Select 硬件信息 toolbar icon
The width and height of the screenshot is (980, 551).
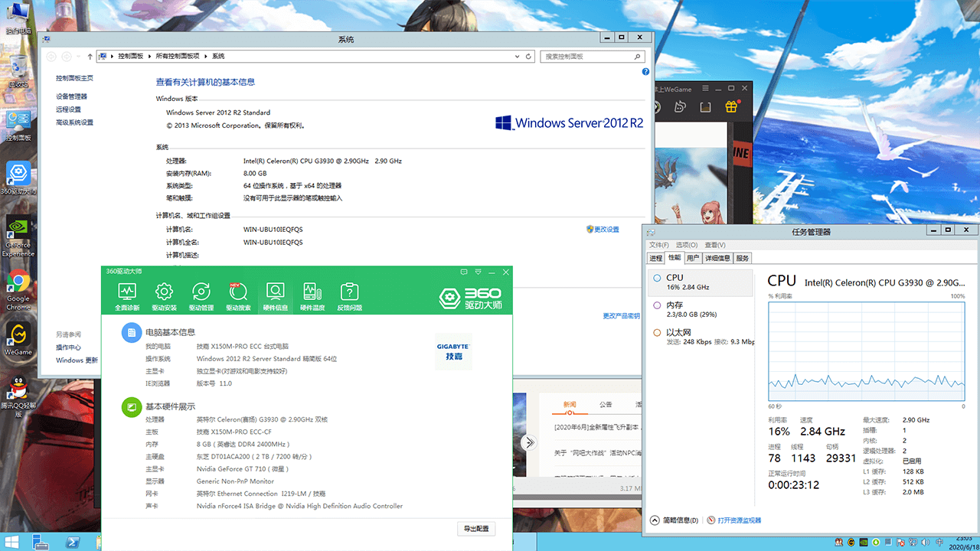(275, 296)
